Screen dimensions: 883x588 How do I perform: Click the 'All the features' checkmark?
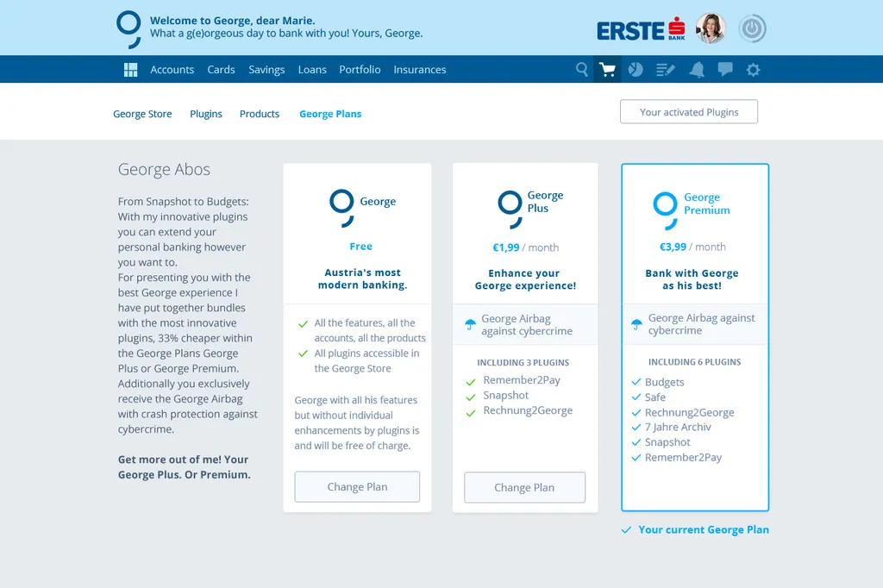[303, 324]
